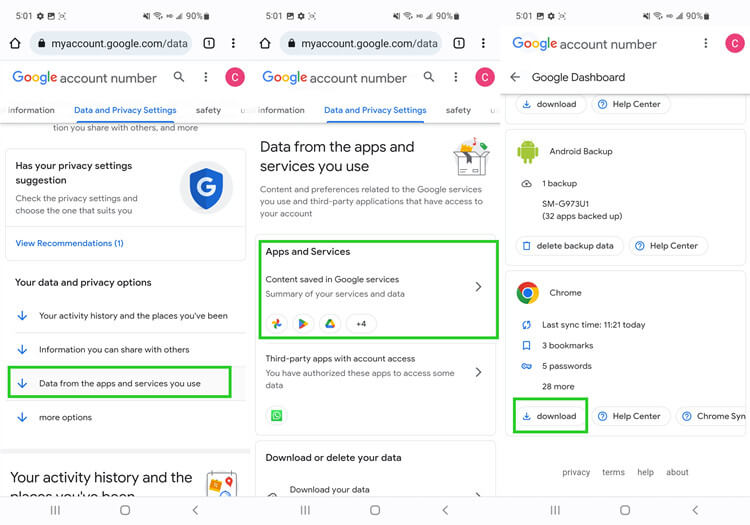Click the Chrome download button
750x525 pixels.
(550, 416)
